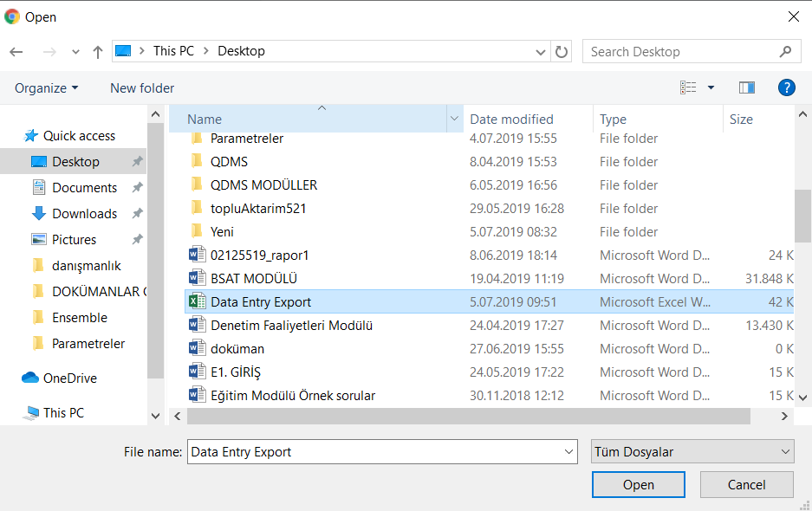Click the search magnifier icon
This screenshot has height=511, width=812.
785,52
